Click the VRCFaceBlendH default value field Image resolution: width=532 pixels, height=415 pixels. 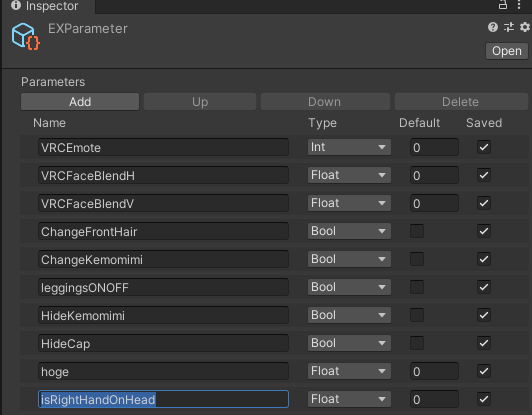(434, 175)
